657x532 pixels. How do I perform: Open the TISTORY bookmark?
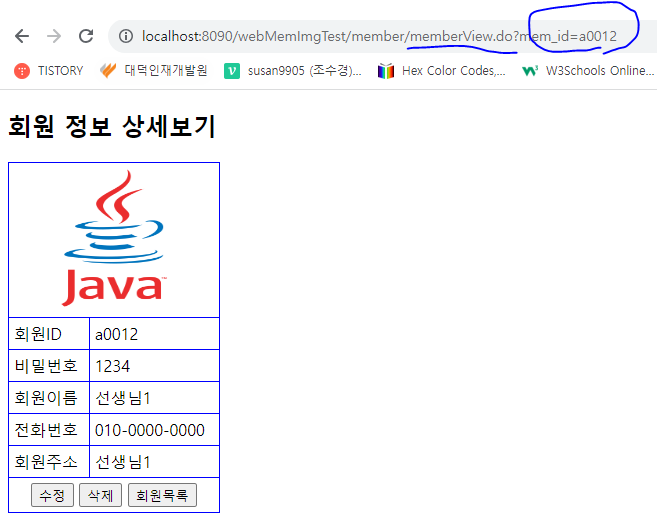click(49, 70)
